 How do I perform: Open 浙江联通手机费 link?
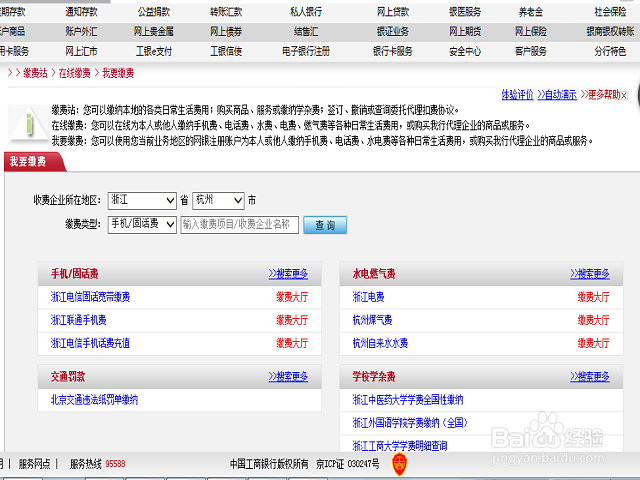click(x=78, y=320)
